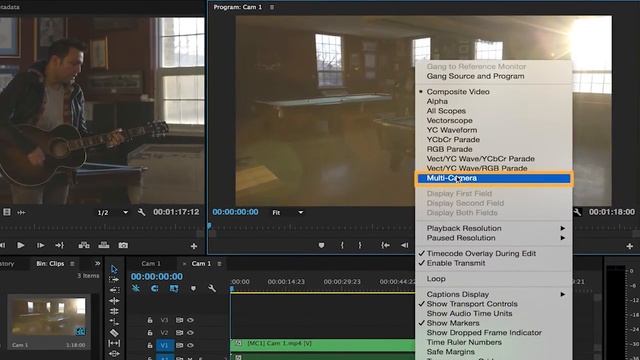Expand Playback Resolution submenu
Screen dimensions: 640x360
tap(493, 228)
